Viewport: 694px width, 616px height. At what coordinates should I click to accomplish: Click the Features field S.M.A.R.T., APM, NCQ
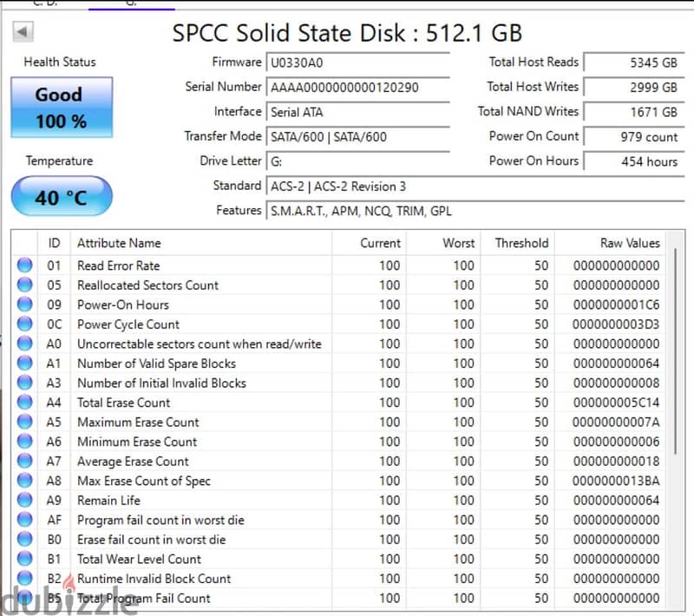click(x=475, y=211)
